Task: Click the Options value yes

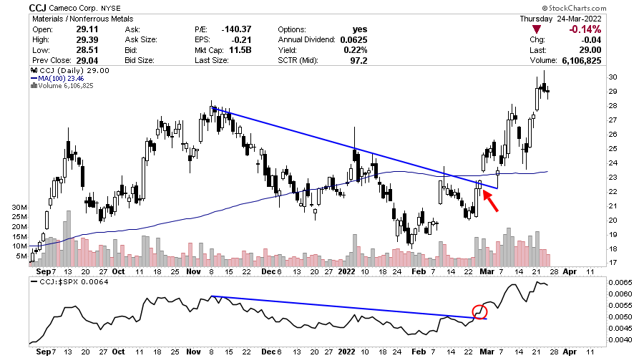Action: pos(360,29)
